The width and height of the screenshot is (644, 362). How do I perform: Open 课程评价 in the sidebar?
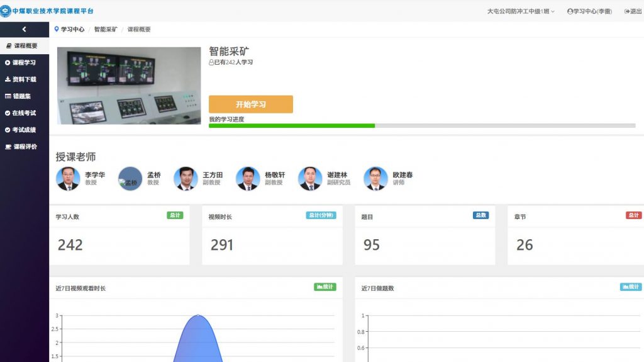25,147
